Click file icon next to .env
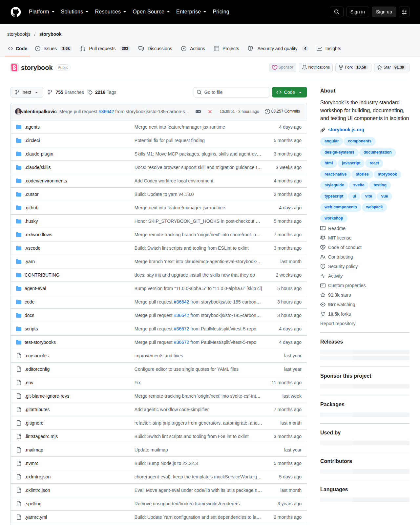 19,383
